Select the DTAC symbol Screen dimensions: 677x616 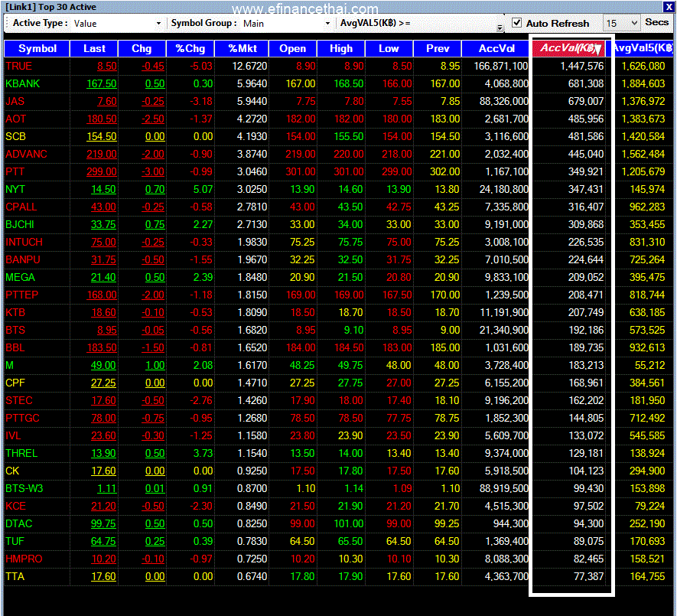(x=19, y=523)
